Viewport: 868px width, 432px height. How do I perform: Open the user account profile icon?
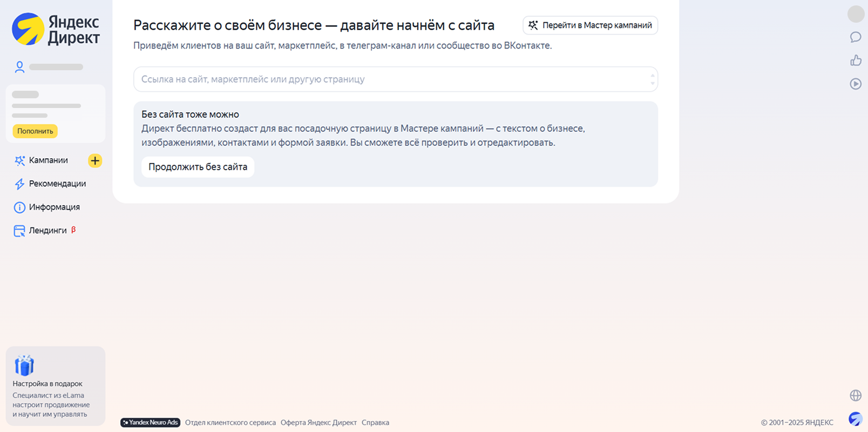(19, 67)
